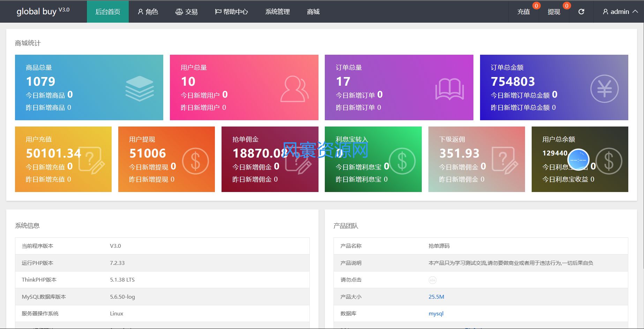
Task: Select the 商城 menu item
Action: pyautogui.click(x=313, y=12)
